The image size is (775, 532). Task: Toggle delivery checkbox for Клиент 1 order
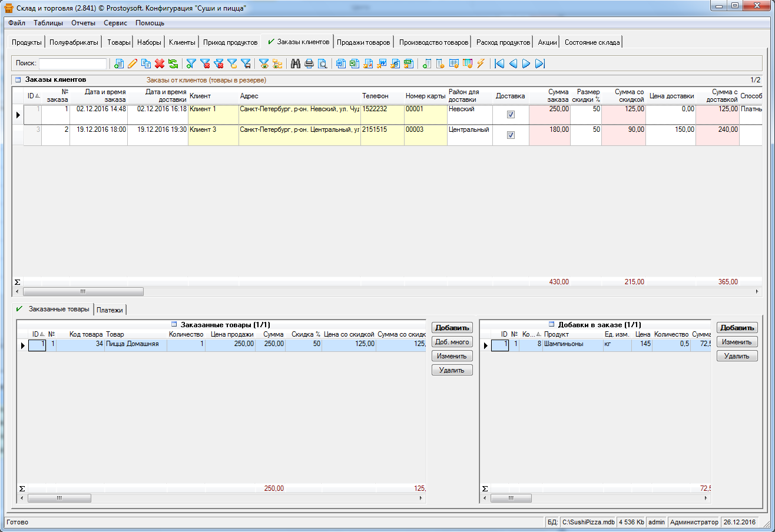point(511,115)
